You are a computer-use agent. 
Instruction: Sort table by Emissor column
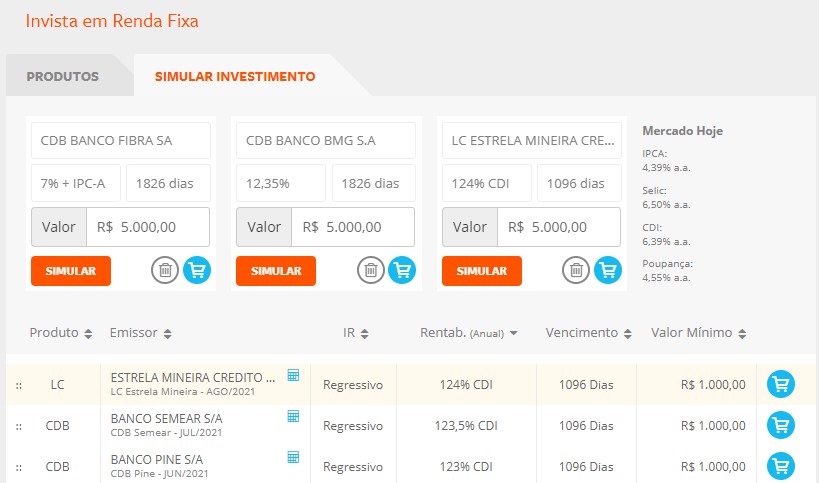click(x=140, y=333)
